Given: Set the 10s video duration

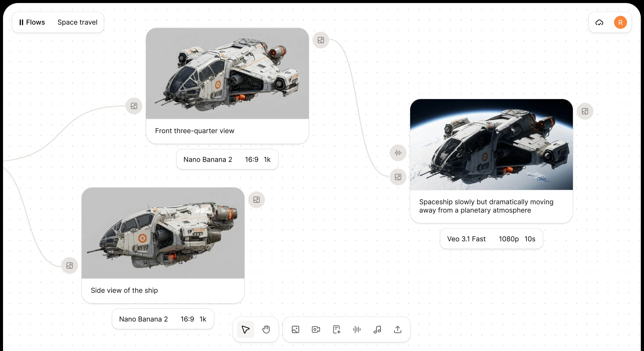Looking at the screenshot, I should coord(530,239).
